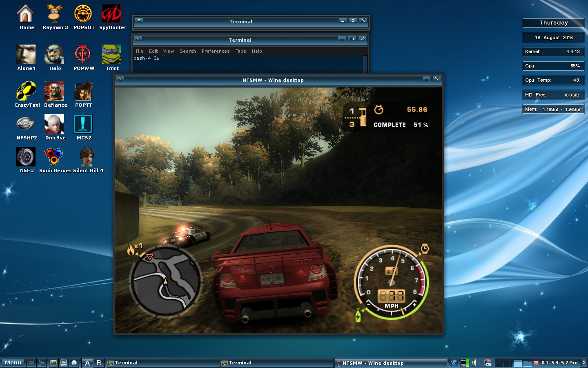This screenshot has height=368, width=588.
Task: Open the File menu in Terminal
Action: (140, 51)
